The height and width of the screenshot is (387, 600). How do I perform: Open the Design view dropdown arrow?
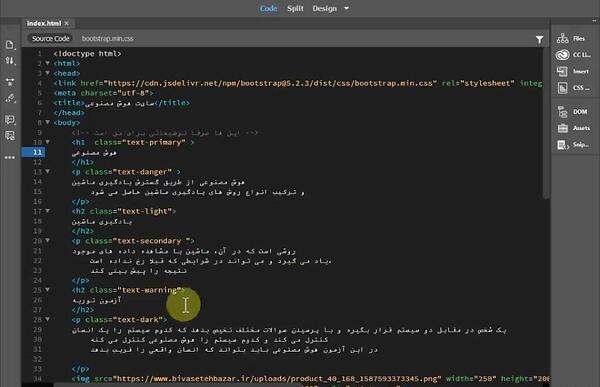click(346, 8)
